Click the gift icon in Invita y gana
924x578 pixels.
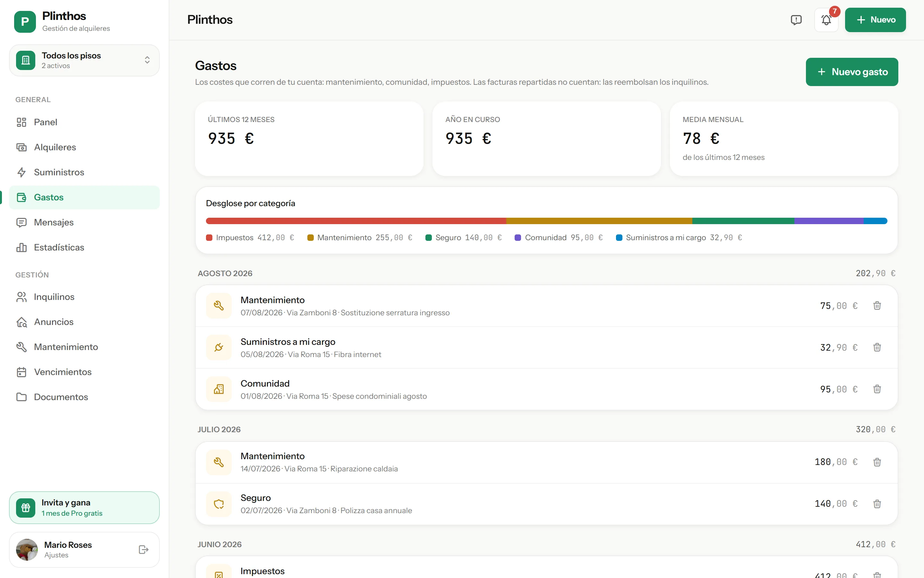pyautogui.click(x=26, y=508)
